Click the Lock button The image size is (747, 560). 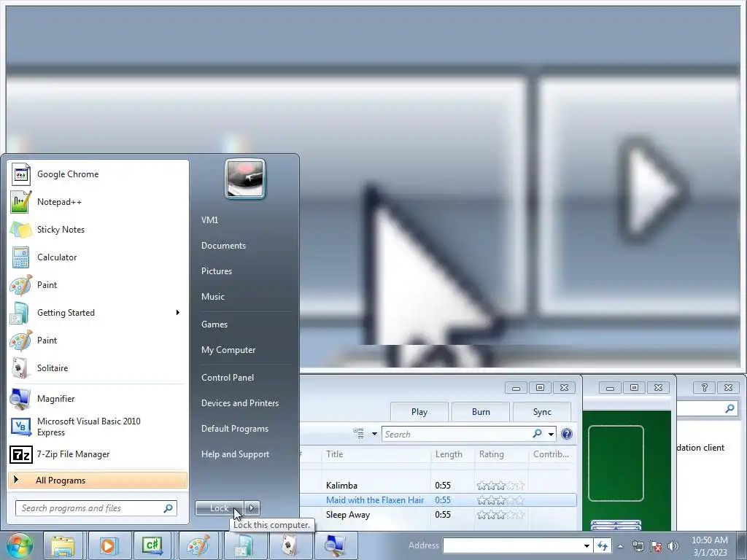pyautogui.click(x=219, y=508)
